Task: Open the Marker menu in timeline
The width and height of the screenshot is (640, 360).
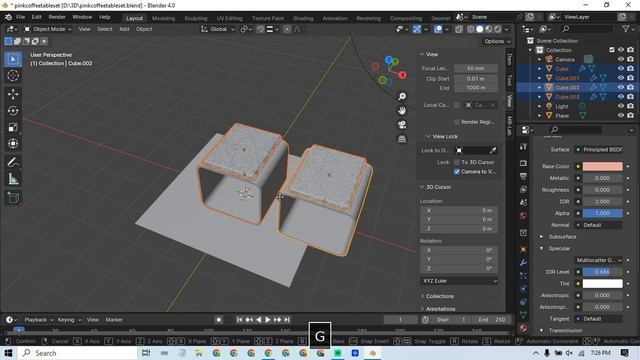Action: point(114,320)
